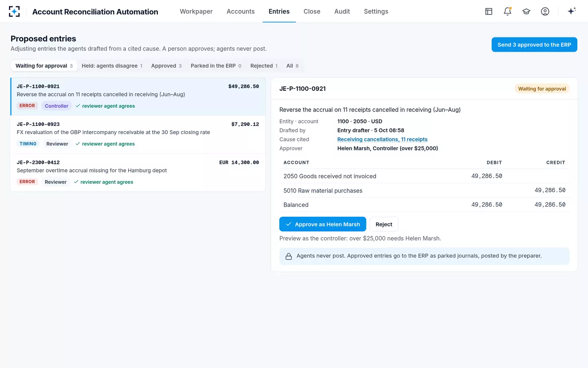This screenshot has height=368, width=588.
Task: Send 3 approved to the ERP
Action: [534, 45]
